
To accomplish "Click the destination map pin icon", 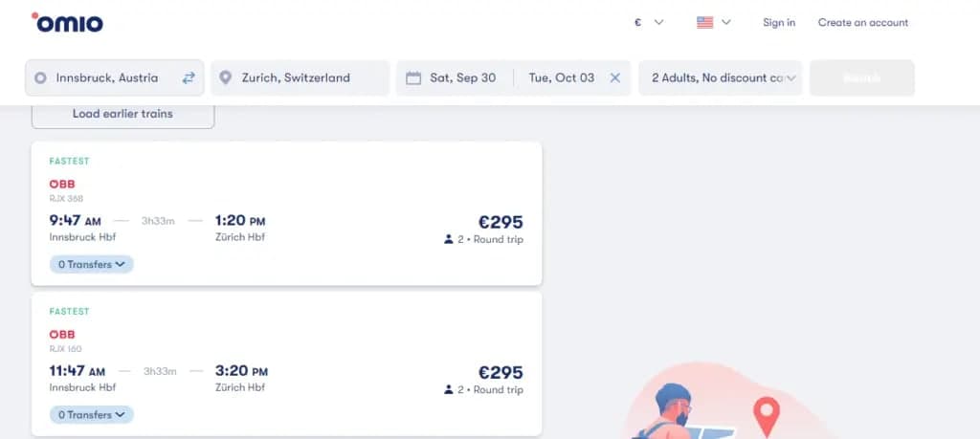I will coord(226,77).
